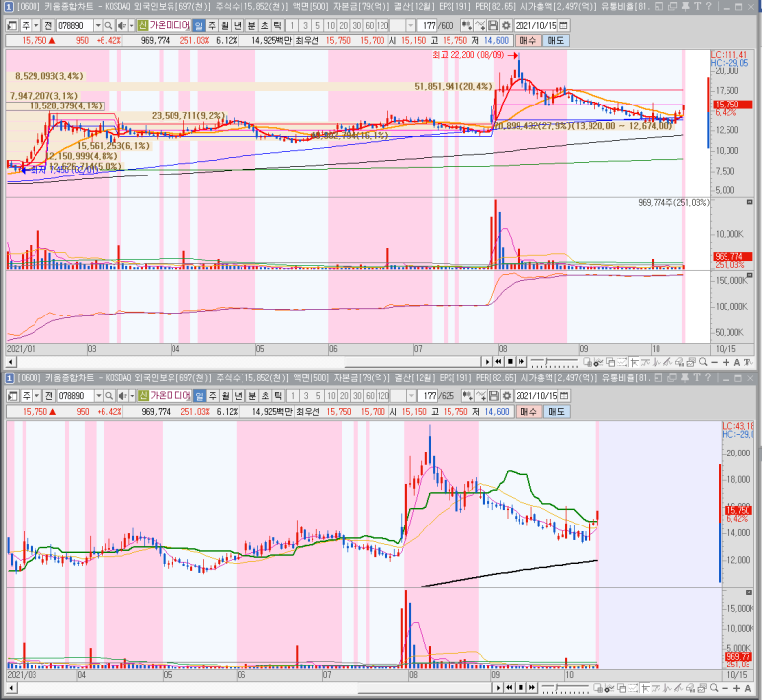Open the calendar picker beside the top chart date
Viewport: 762px width, 700px height.
click(563, 26)
